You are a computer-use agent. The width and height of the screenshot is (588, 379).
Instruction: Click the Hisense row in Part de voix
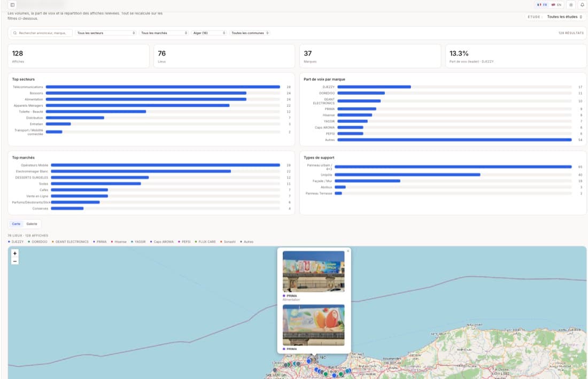point(443,115)
